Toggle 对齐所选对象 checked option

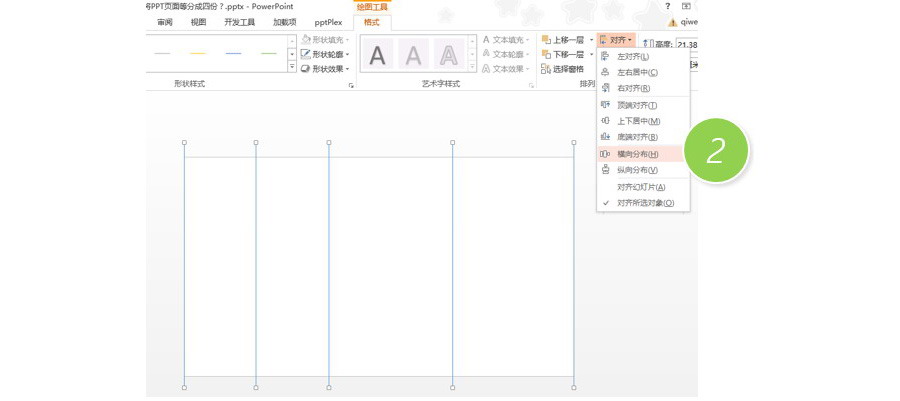pos(645,203)
